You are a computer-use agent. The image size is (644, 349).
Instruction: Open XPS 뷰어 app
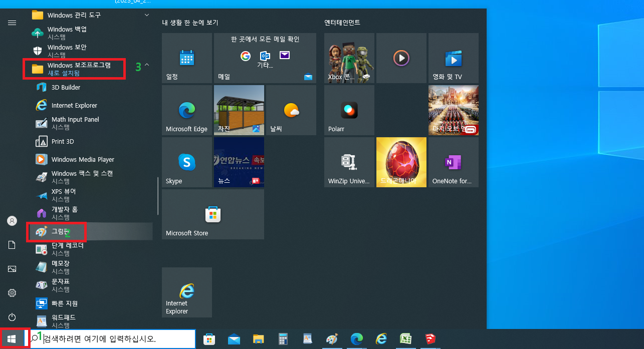pyautogui.click(x=90, y=195)
